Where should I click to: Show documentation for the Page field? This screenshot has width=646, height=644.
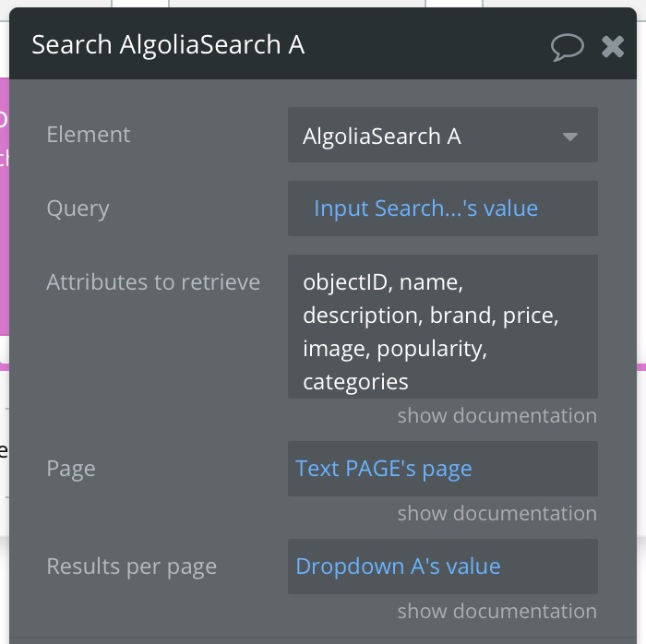click(x=496, y=514)
